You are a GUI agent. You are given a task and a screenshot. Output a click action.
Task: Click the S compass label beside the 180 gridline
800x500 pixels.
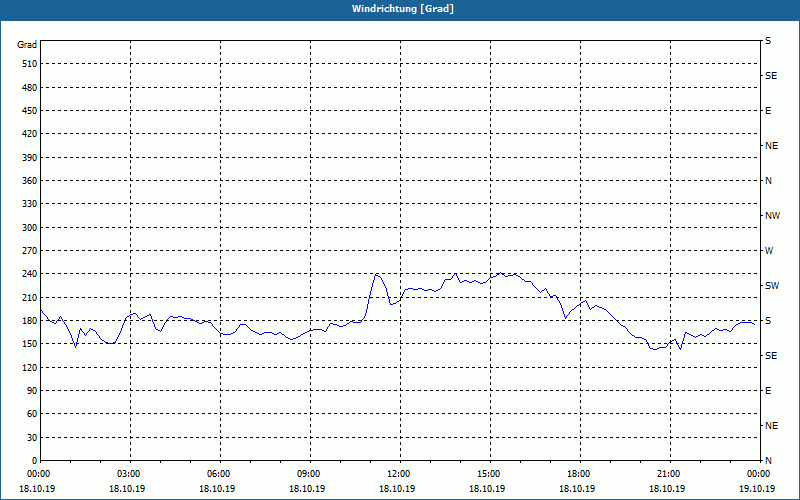(x=768, y=321)
